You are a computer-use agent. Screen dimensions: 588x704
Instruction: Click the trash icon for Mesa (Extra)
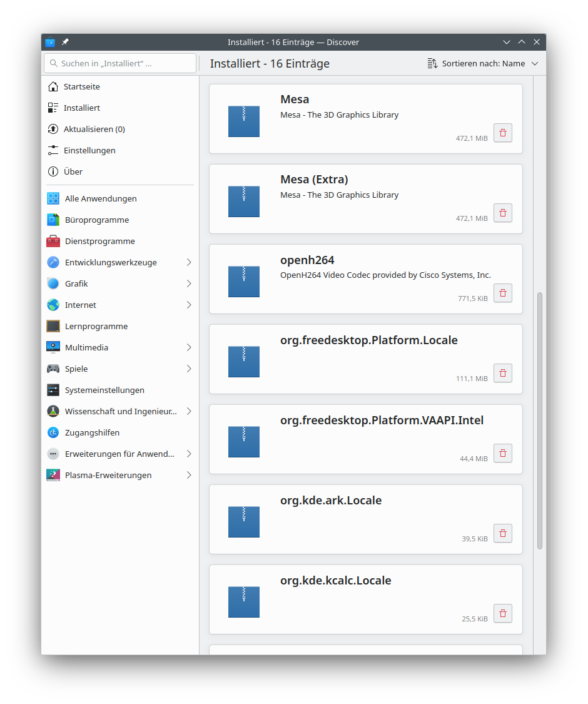[x=503, y=213]
